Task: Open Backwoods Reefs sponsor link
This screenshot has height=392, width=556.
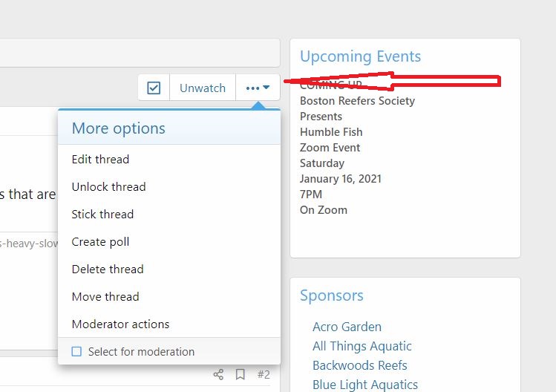Action: pos(359,365)
